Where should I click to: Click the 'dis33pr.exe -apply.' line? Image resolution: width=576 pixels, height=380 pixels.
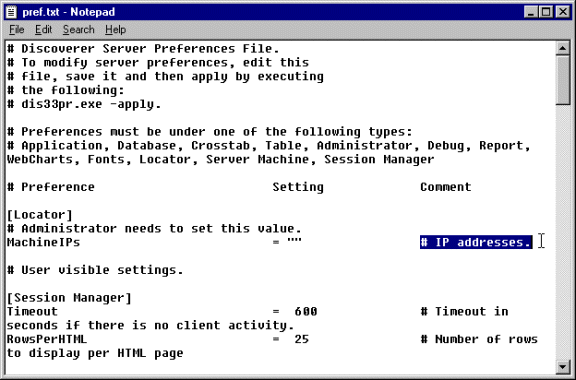coord(84,104)
